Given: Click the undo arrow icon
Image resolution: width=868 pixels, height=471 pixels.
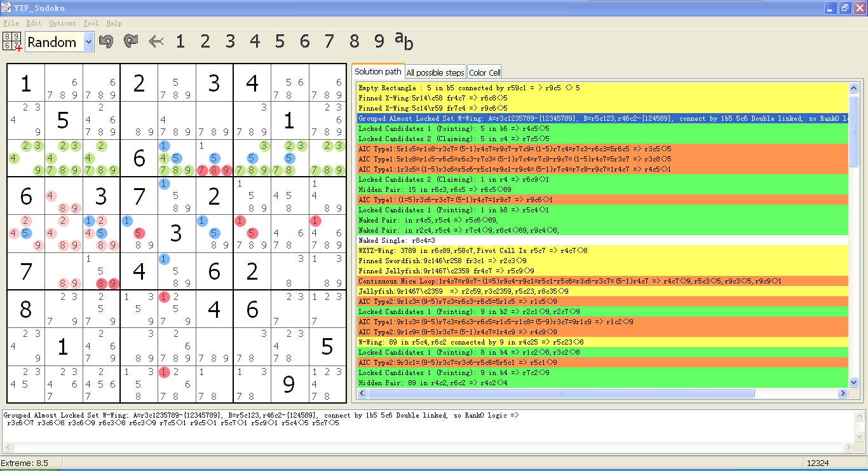Looking at the screenshot, I should pyautogui.click(x=106, y=42).
